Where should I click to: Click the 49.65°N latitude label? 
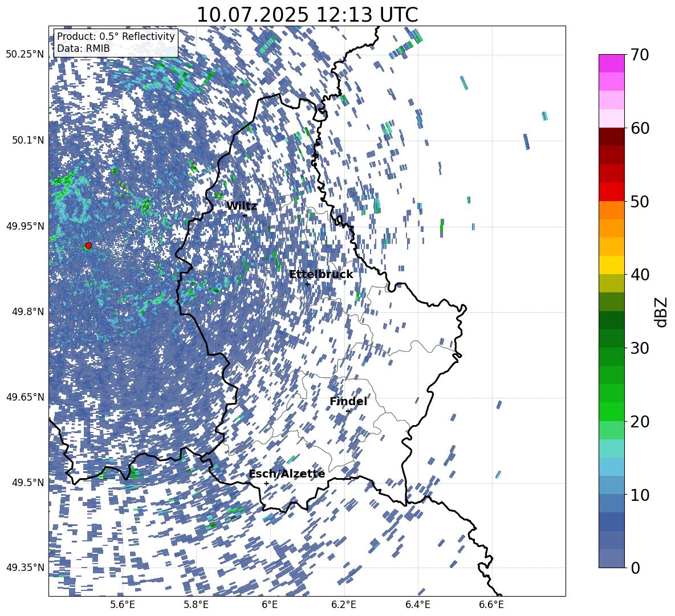click(25, 397)
